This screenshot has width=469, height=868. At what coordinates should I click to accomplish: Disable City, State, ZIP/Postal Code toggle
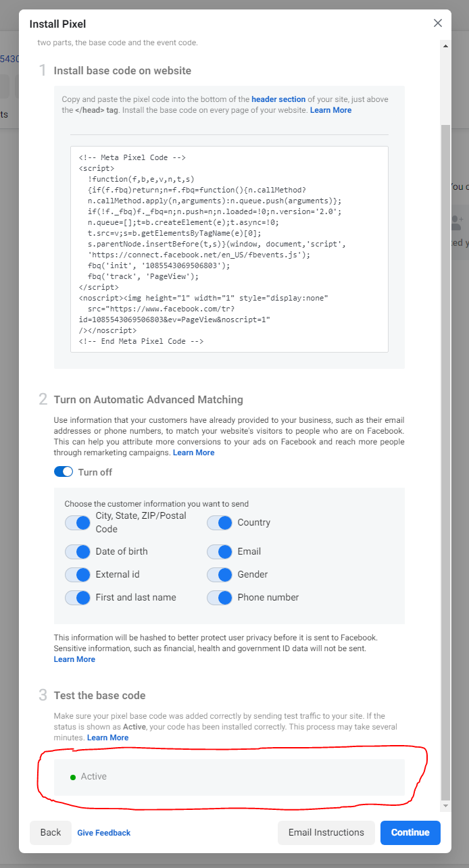tap(78, 523)
